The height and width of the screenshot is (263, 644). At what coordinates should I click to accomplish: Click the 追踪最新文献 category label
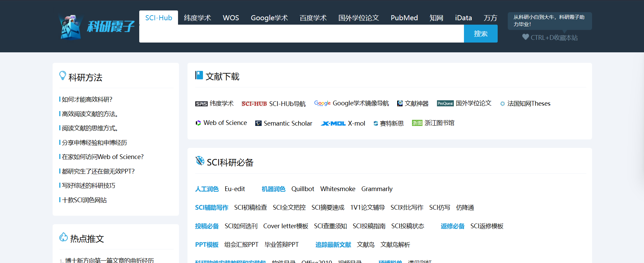pos(333,244)
